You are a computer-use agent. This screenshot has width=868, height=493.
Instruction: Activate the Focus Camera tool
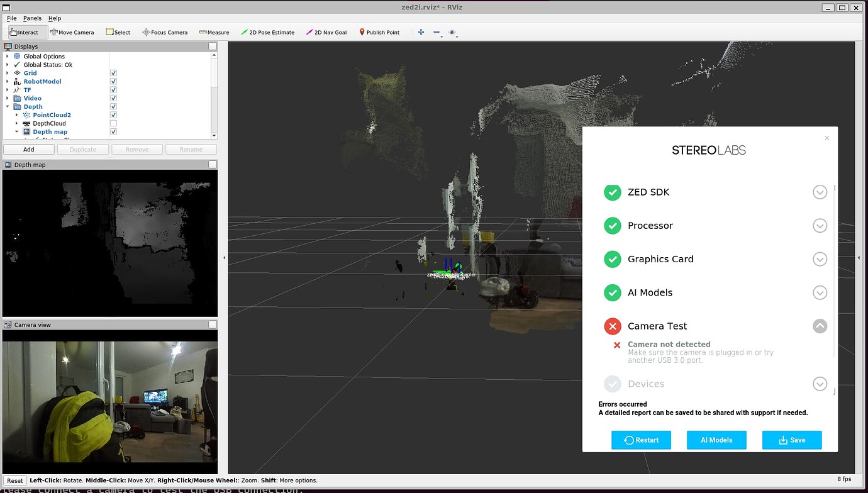click(165, 32)
